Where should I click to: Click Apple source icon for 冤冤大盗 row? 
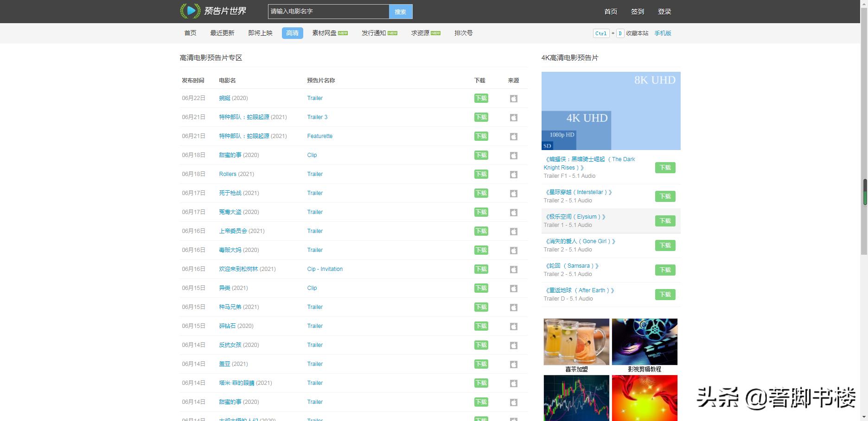coord(514,213)
